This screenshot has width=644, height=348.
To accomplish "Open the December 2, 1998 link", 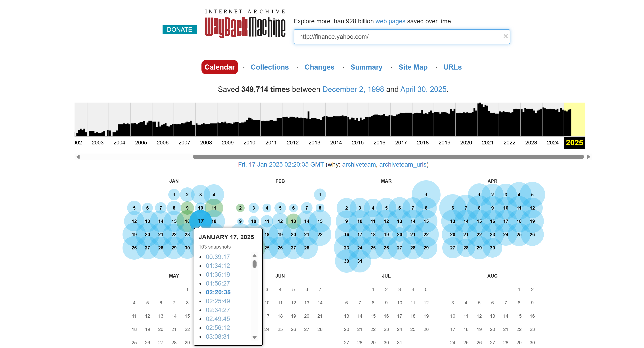I will [353, 89].
